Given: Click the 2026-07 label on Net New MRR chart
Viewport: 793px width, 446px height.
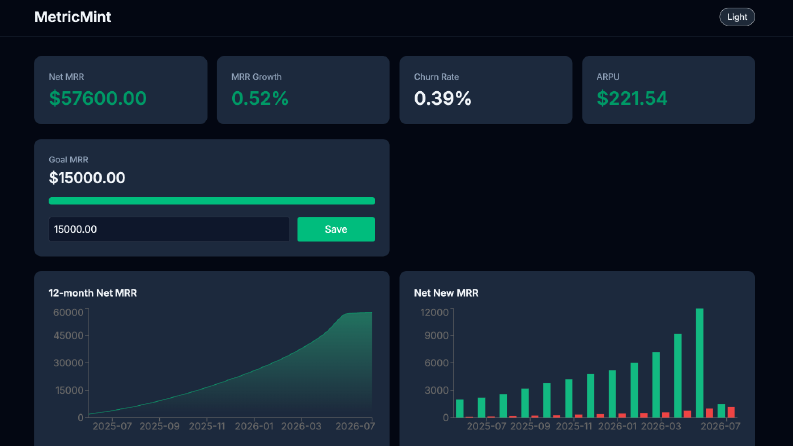Looking at the screenshot, I should (x=720, y=426).
